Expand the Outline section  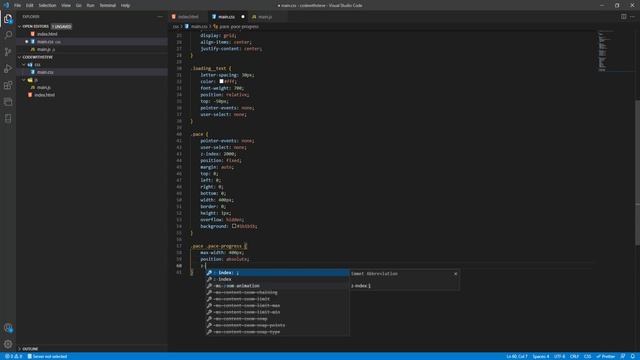click(19, 349)
